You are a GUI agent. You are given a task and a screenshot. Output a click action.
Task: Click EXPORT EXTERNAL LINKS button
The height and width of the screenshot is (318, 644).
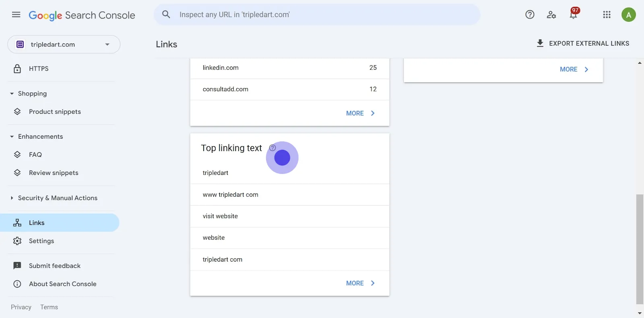point(582,43)
